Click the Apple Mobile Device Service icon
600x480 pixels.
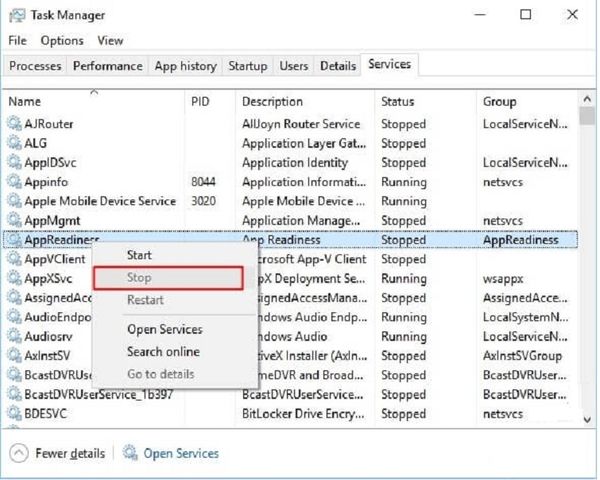14,201
